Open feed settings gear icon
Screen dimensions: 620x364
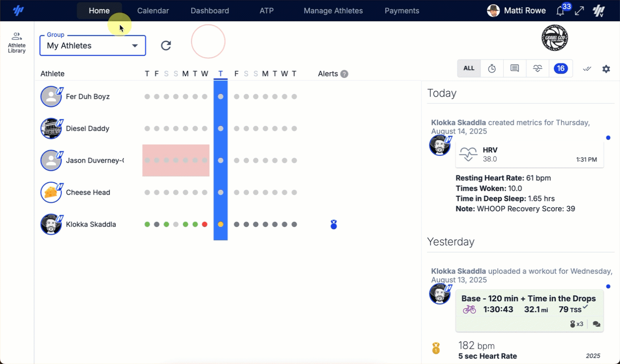click(x=606, y=69)
